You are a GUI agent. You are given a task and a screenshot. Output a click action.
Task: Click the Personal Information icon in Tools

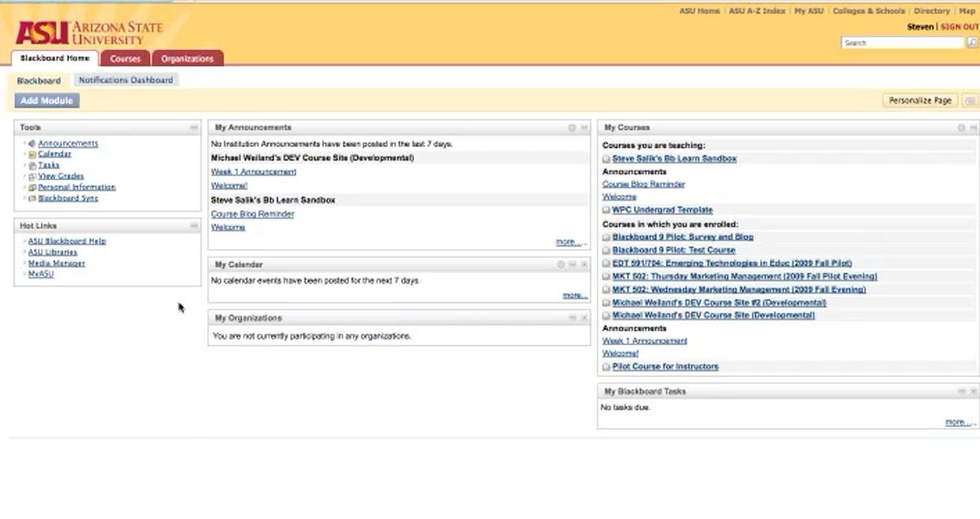click(32, 188)
